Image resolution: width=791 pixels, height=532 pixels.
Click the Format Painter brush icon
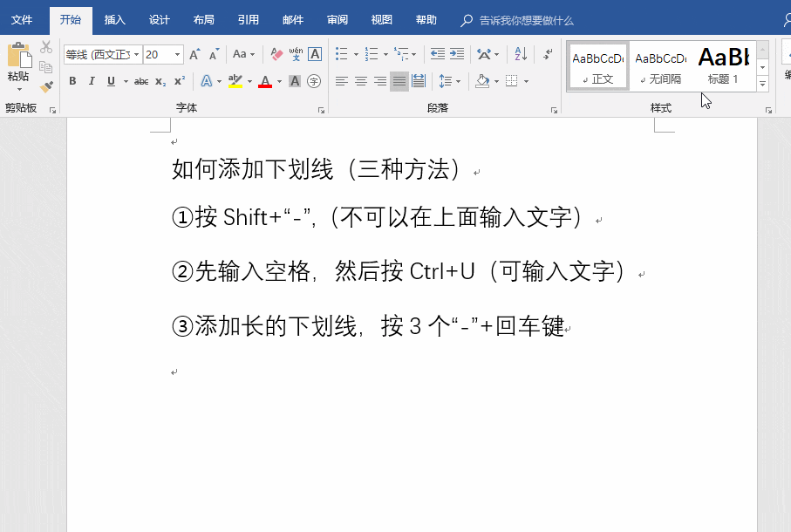pos(46,86)
